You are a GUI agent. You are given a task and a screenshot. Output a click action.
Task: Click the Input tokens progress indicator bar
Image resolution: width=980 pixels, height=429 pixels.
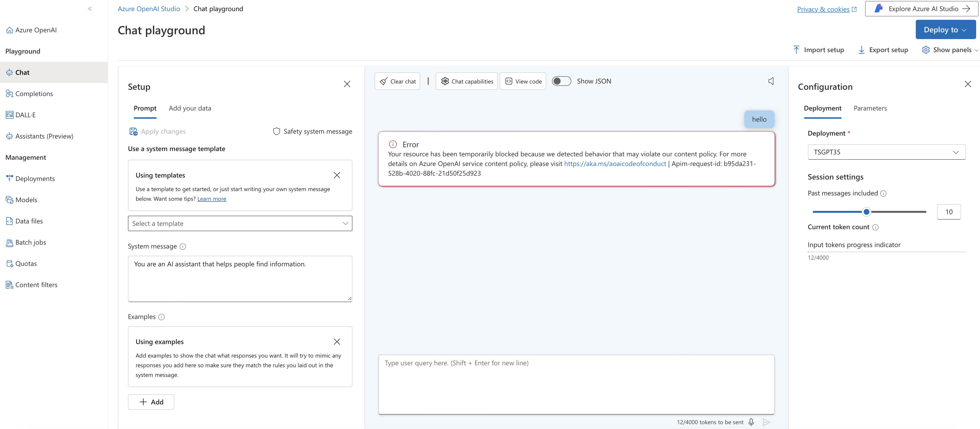click(886, 252)
